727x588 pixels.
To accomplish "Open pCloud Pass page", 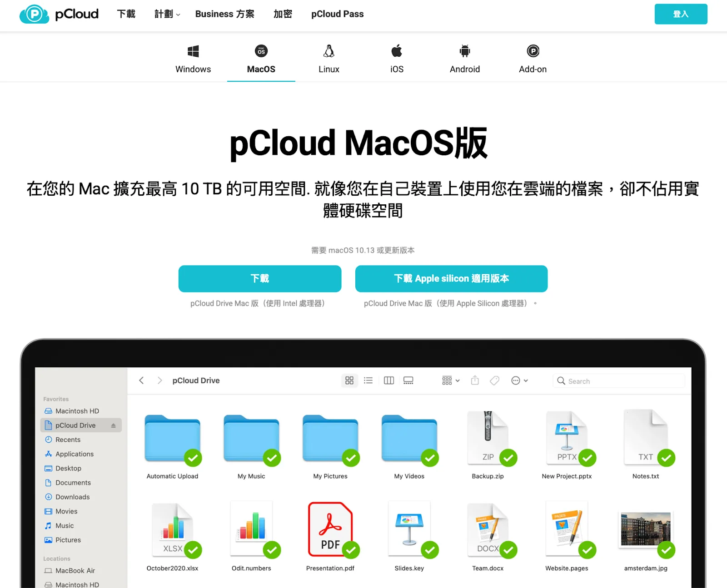I will point(337,14).
